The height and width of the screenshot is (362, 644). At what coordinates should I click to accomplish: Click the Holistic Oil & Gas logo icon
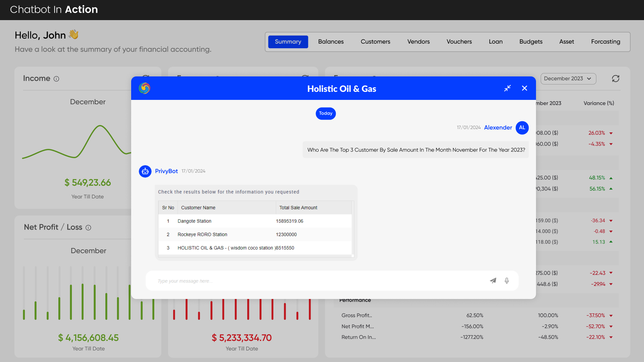point(145,88)
